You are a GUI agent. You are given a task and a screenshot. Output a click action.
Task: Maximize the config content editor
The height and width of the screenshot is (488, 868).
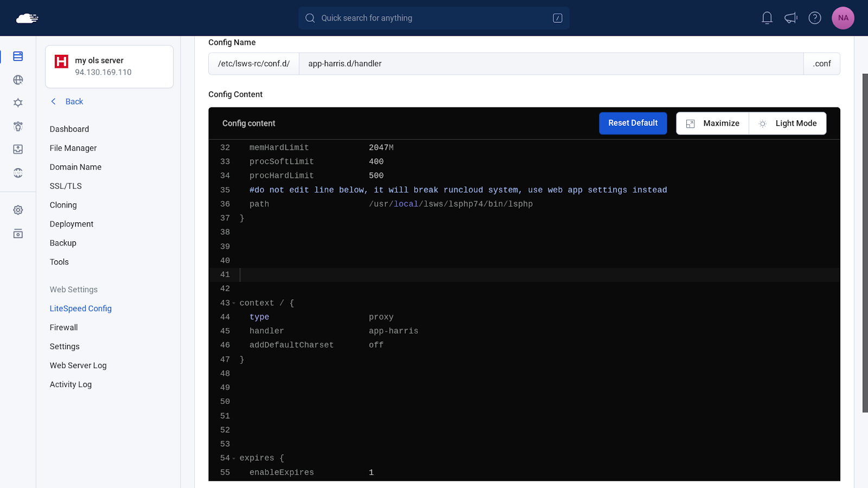click(713, 124)
